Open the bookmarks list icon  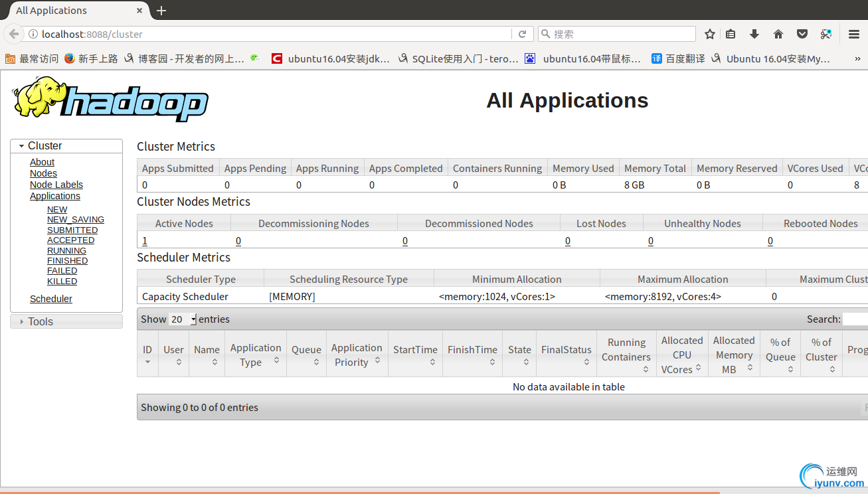click(731, 34)
